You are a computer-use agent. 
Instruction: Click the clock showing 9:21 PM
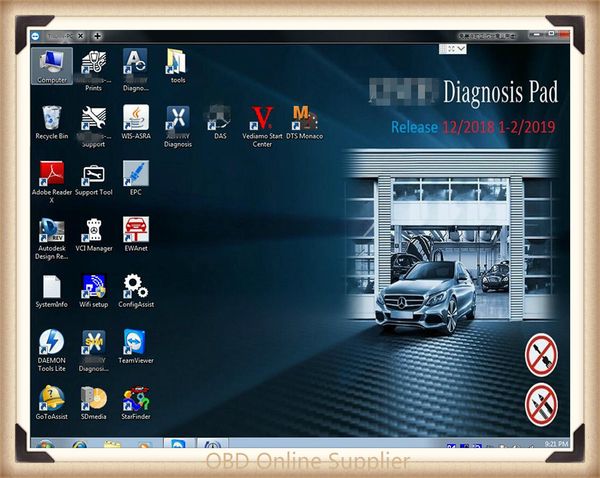[556, 444]
